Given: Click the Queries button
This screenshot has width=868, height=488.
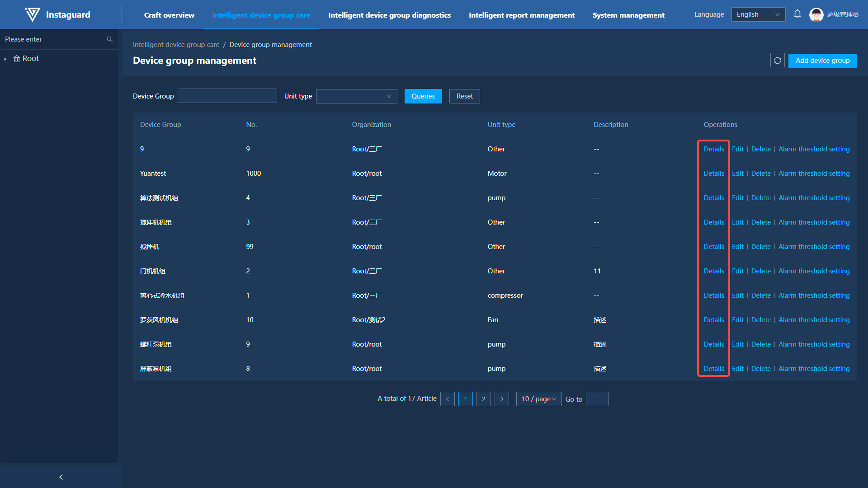Looking at the screenshot, I should pos(423,96).
